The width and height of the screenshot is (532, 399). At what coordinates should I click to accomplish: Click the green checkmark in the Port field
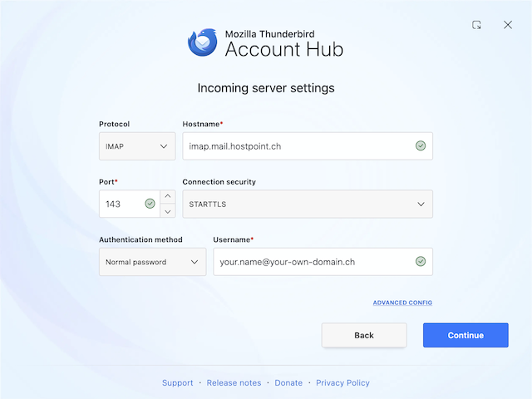coord(150,204)
